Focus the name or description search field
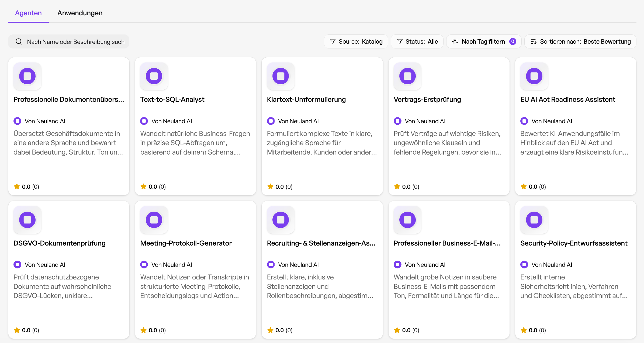 pos(69,42)
